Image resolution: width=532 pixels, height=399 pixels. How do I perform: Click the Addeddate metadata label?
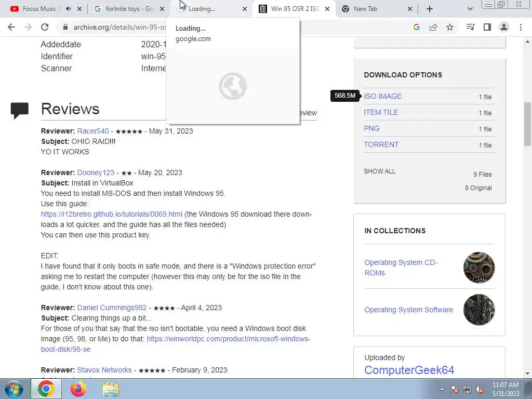coord(61,45)
